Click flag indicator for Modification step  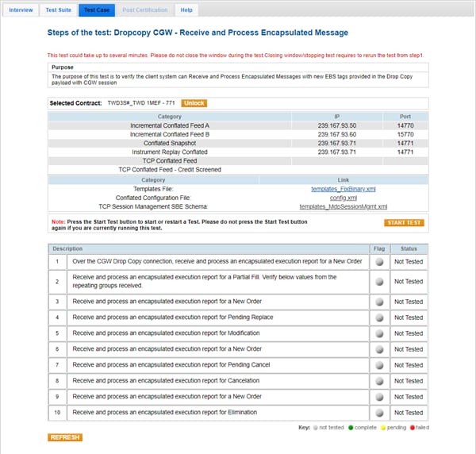tap(378, 333)
